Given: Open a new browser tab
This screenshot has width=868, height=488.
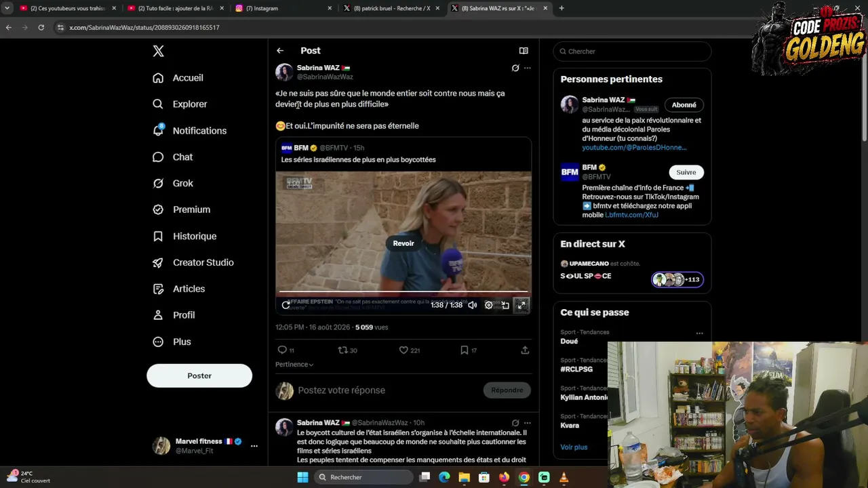Looking at the screenshot, I should click(561, 8).
